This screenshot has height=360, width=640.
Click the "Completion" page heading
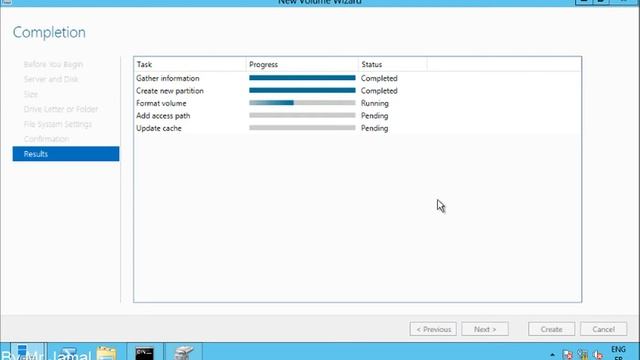point(49,32)
